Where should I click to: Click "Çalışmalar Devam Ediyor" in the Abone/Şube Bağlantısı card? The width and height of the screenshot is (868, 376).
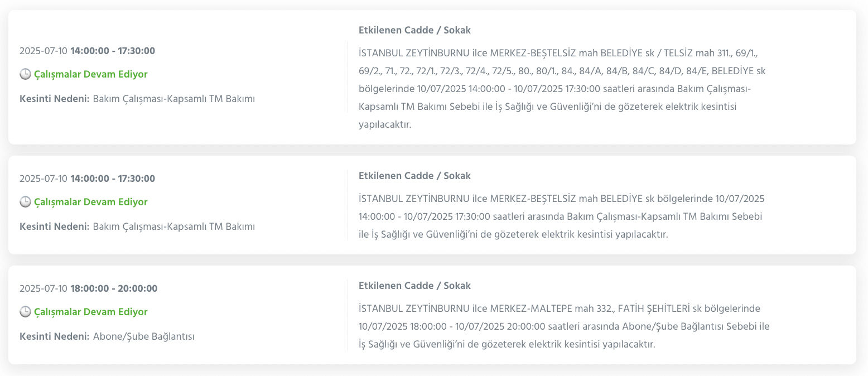coord(90,312)
